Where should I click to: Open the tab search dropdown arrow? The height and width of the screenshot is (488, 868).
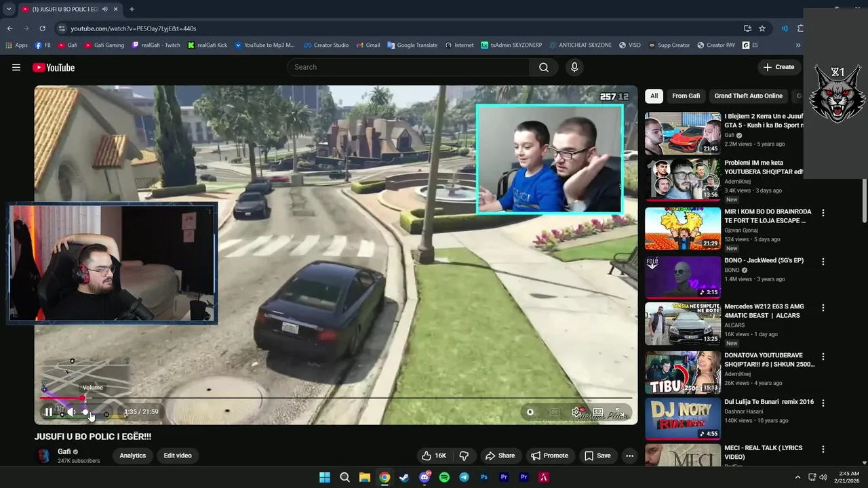coord(8,9)
